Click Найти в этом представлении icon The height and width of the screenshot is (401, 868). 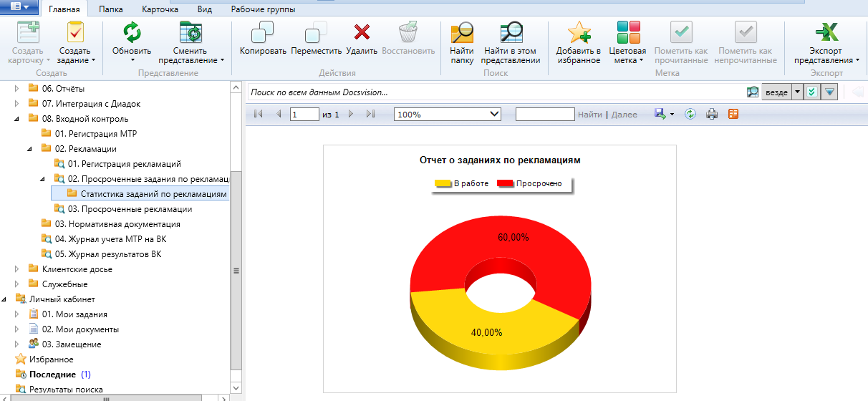(511, 32)
